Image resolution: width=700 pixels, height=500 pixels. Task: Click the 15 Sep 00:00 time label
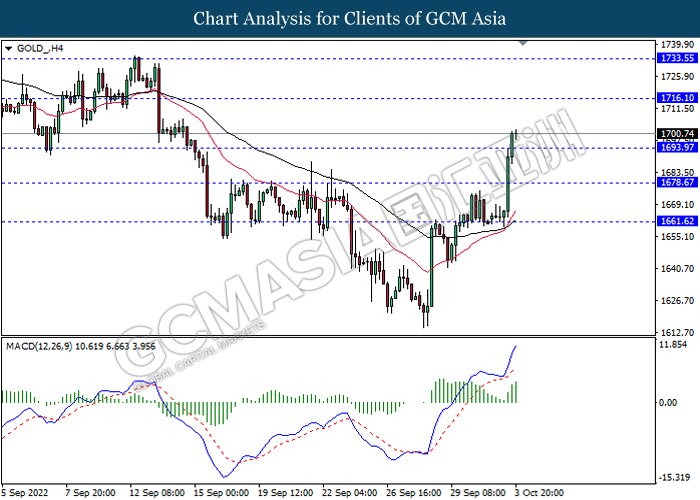coord(221,493)
